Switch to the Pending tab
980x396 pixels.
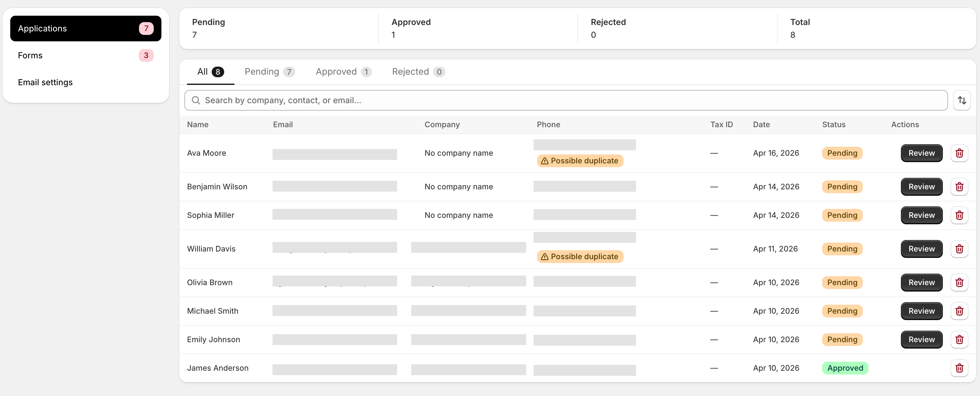tap(269, 72)
